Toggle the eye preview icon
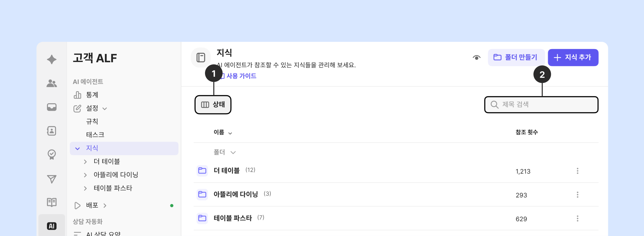Screen dimensions: 644x236 click(x=477, y=57)
